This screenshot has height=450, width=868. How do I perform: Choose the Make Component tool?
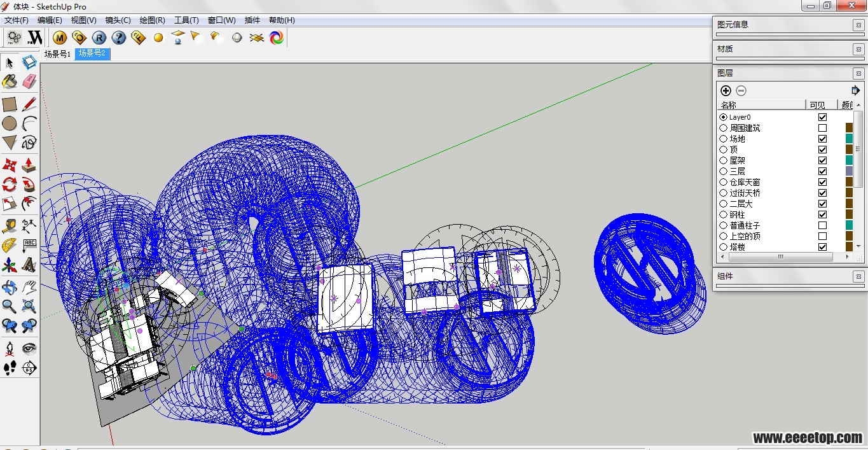click(x=29, y=62)
